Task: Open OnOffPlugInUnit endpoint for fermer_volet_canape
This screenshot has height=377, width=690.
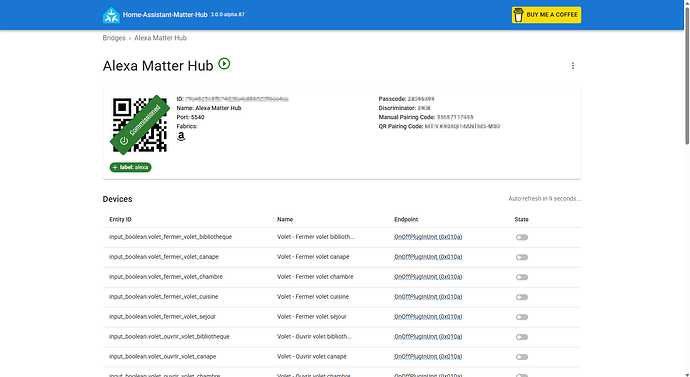Action: pos(428,257)
